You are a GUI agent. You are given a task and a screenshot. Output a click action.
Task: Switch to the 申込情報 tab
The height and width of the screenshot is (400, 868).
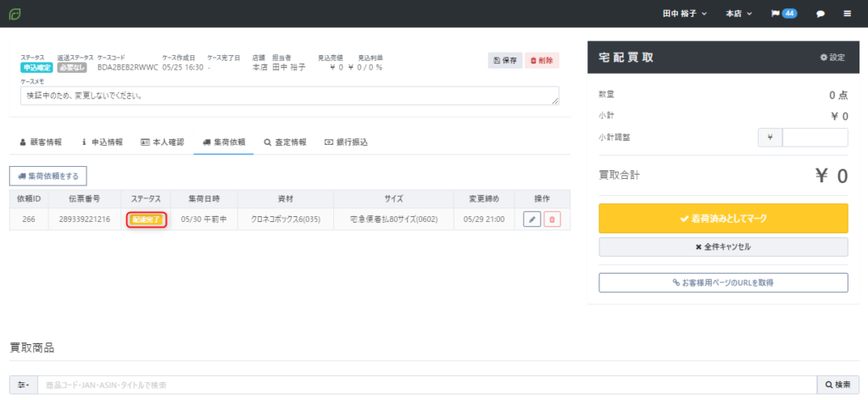point(102,142)
